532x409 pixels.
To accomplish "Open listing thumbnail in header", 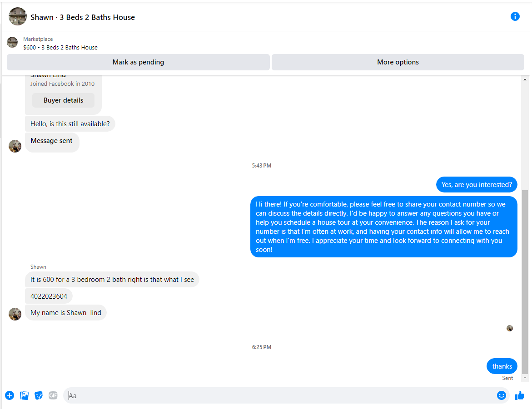I will 18,16.
